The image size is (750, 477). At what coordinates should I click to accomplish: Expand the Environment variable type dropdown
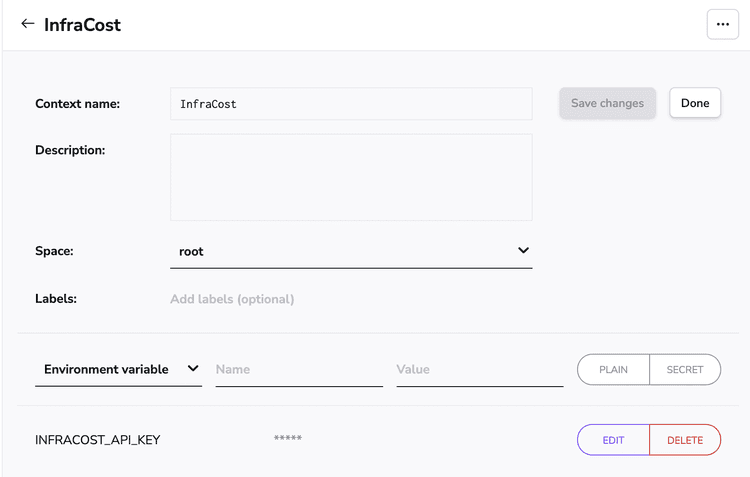[120, 369]
